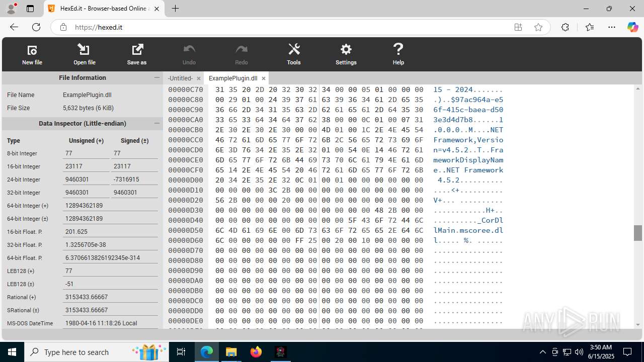
Task: Select offset row 00000CC0
Action: point(186,140)
